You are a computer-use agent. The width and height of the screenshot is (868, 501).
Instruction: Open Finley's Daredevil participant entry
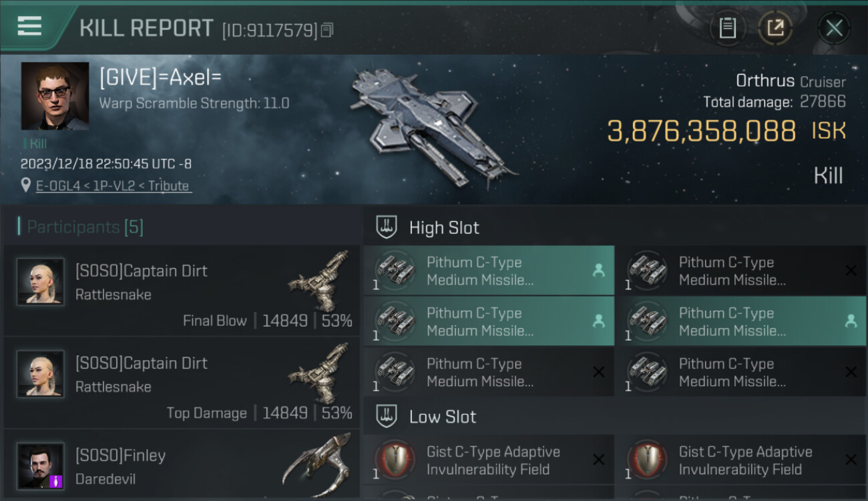click(x=182, y=465)
